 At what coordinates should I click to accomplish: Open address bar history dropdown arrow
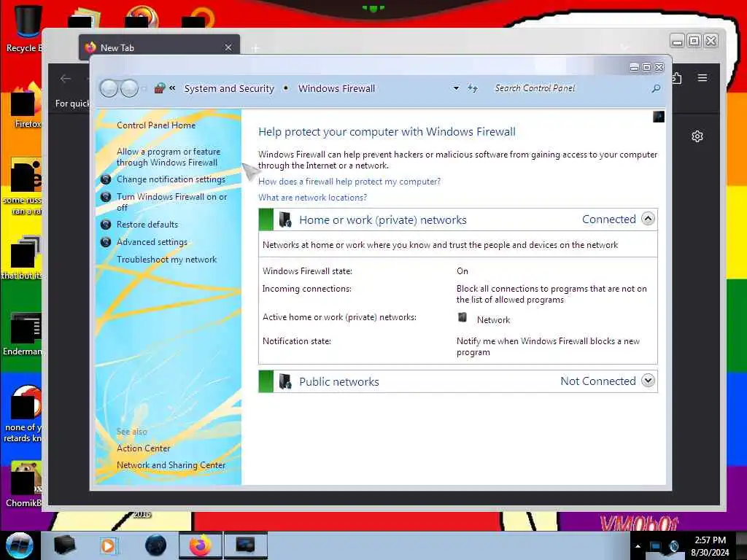(x=456, y=88)
